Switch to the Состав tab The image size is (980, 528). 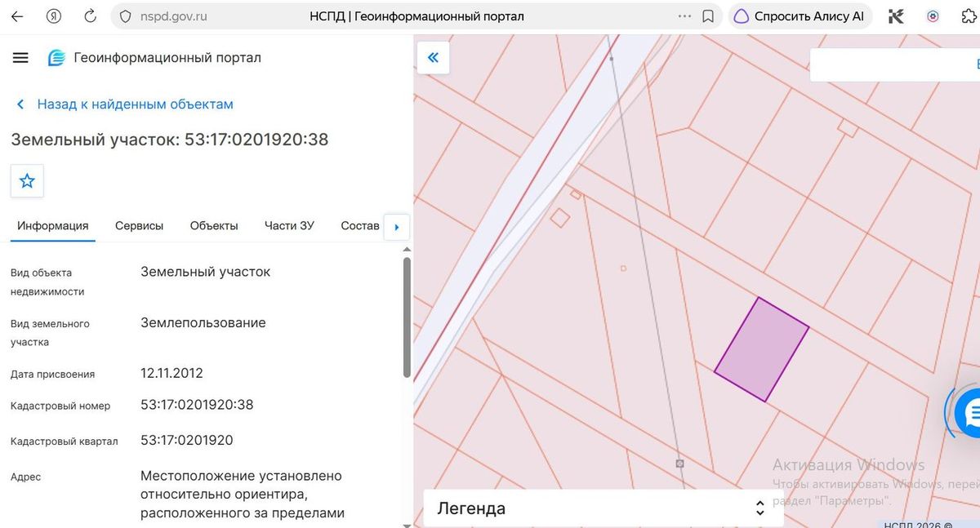click(x=360, y=226)
